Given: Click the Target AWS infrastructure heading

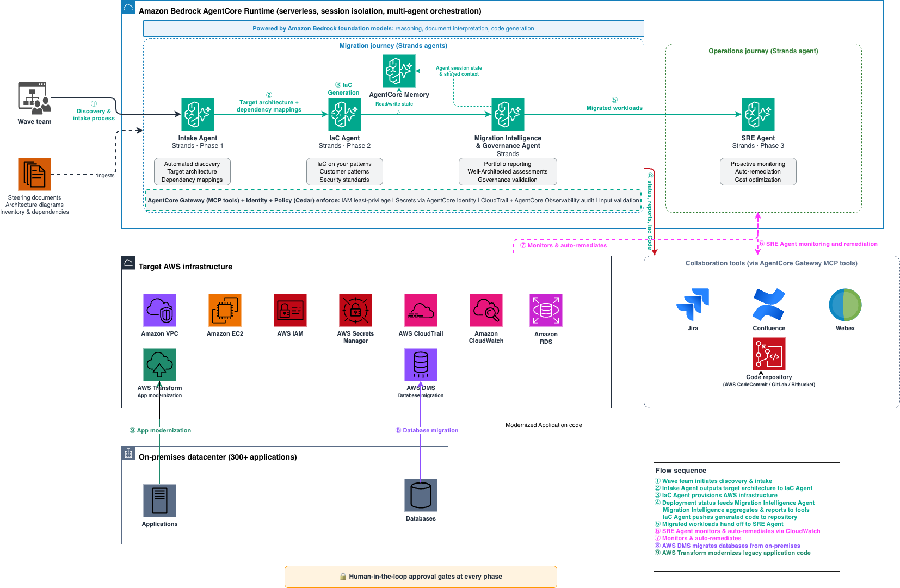Looking at the screenshot, I should pyautogui.click(x=186, y=267).
